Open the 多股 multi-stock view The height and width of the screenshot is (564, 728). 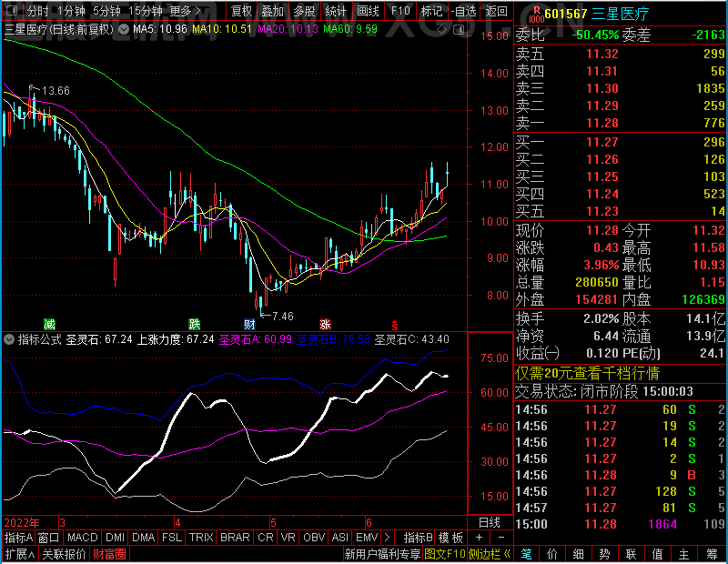point(305,11)
